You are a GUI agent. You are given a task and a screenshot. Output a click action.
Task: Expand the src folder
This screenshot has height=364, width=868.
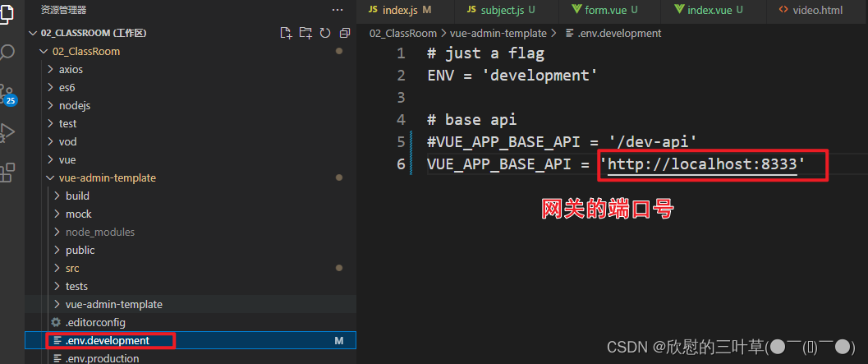(57, 268)
